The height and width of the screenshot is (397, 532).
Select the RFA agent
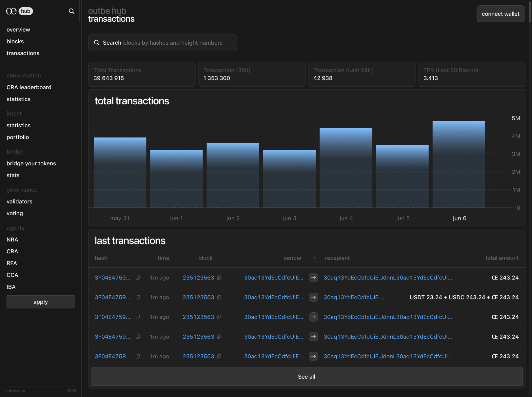click(x=12, y=263)
